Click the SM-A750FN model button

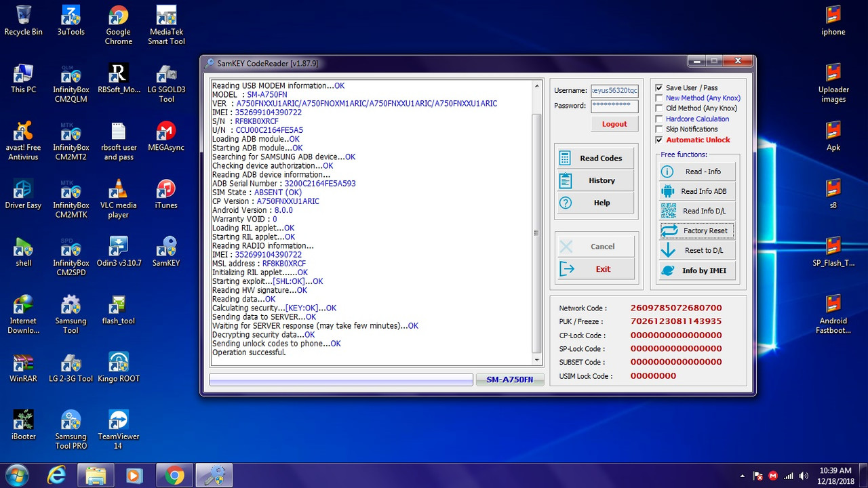tap(510, 380)
